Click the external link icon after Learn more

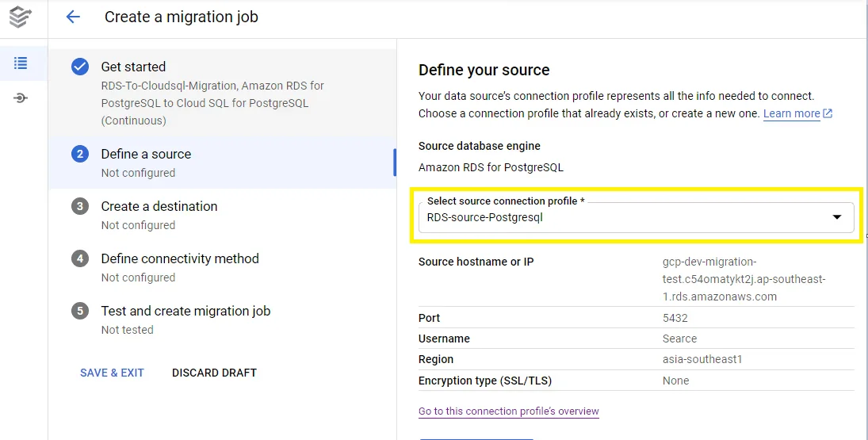click(828, 114)
